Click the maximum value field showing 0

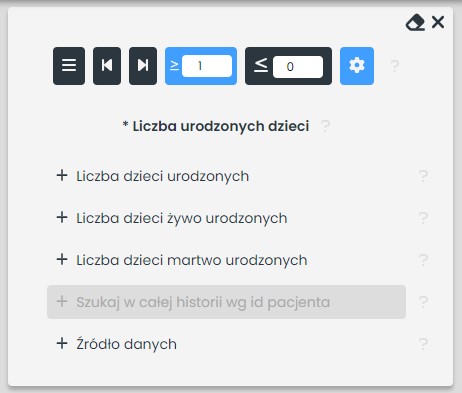(x=298, y=67)
